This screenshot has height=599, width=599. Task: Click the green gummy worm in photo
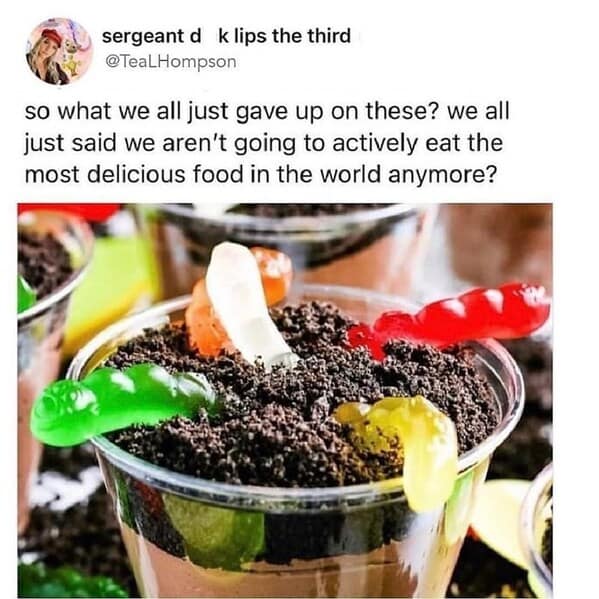point(122,403)
